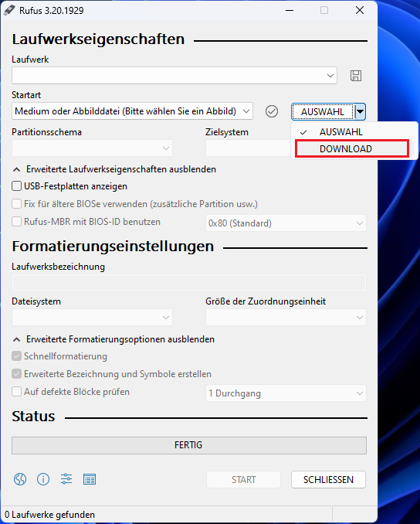Toggle Fix für ältere BIOSe verwenden
420x524 pixels.
[17, 203]
